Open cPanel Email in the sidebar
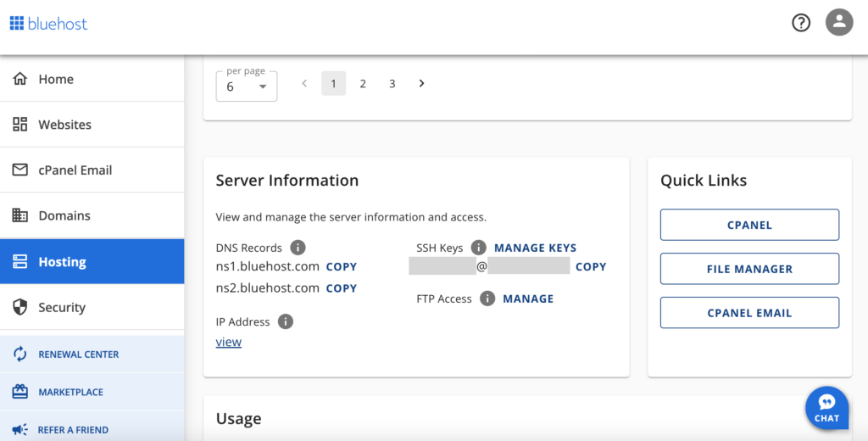 pos(92,170)
